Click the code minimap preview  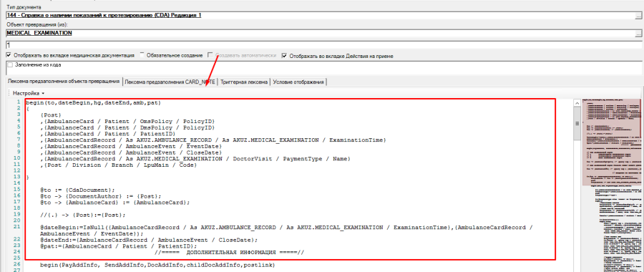coord(613,185)
